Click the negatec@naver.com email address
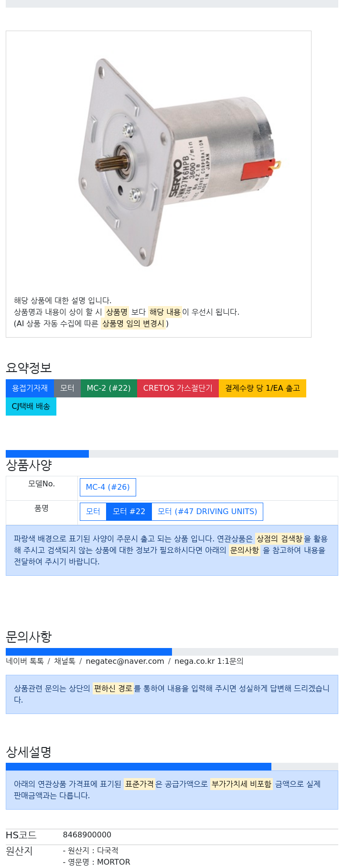Viewport: 344px width, 868px height. [x=125, y=661]
